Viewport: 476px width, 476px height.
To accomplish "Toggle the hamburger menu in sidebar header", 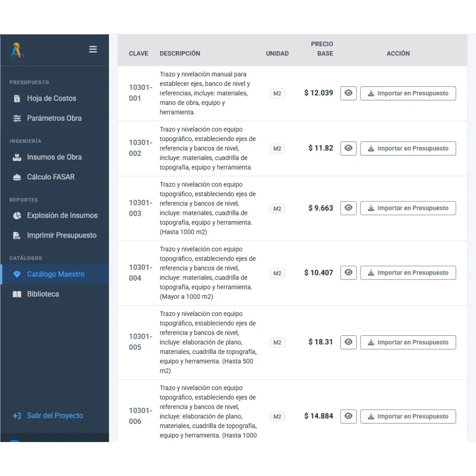I will (93, 49).
